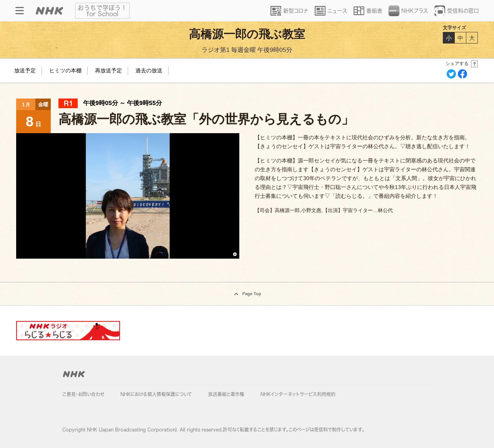Click the Copyright NHK footer text
The image size is (494, 448).
214,430
